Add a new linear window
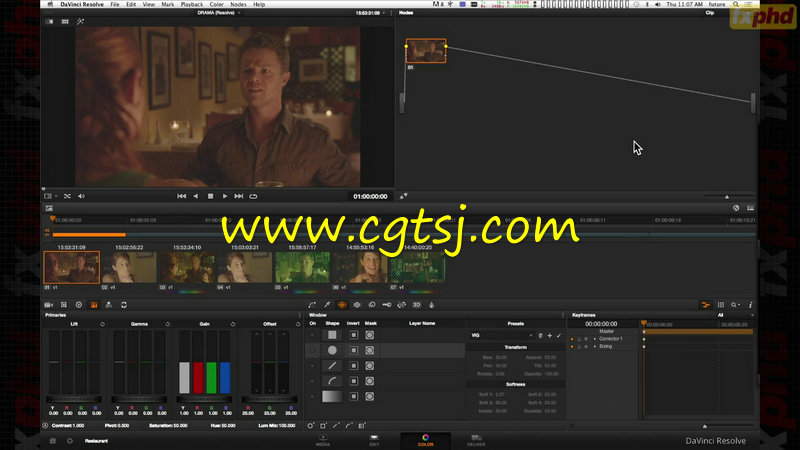The height and width of the screenshot is (450, 800). click(323, 425)
